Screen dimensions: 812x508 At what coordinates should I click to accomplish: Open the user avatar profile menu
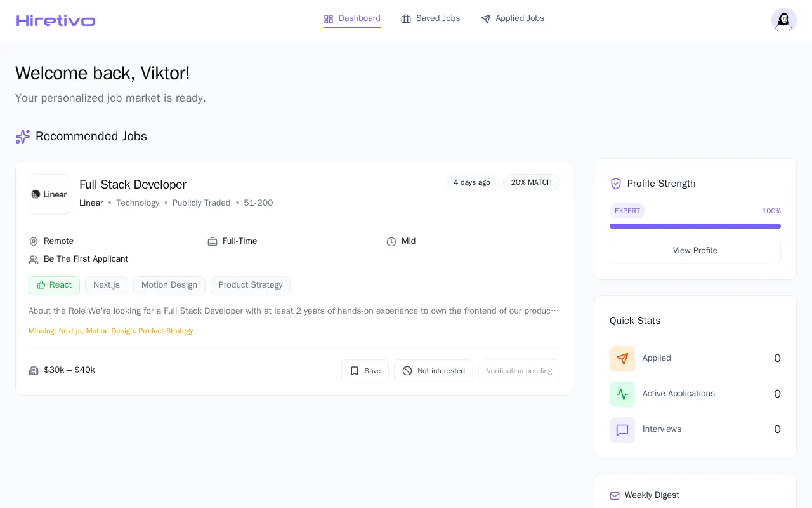click(x=784, y=20)
